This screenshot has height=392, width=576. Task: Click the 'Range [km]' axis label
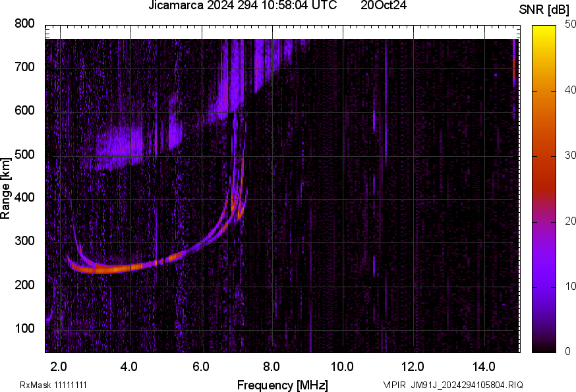pos(5,188)
